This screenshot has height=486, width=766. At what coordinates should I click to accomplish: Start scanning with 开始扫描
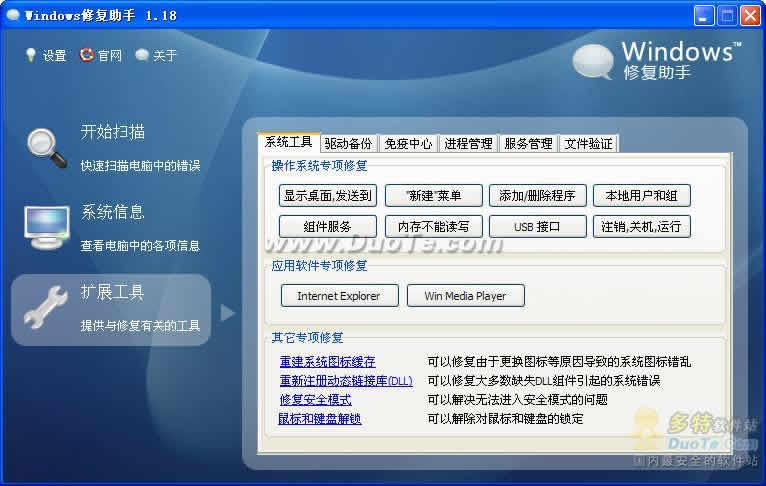[x=112, y=132]
